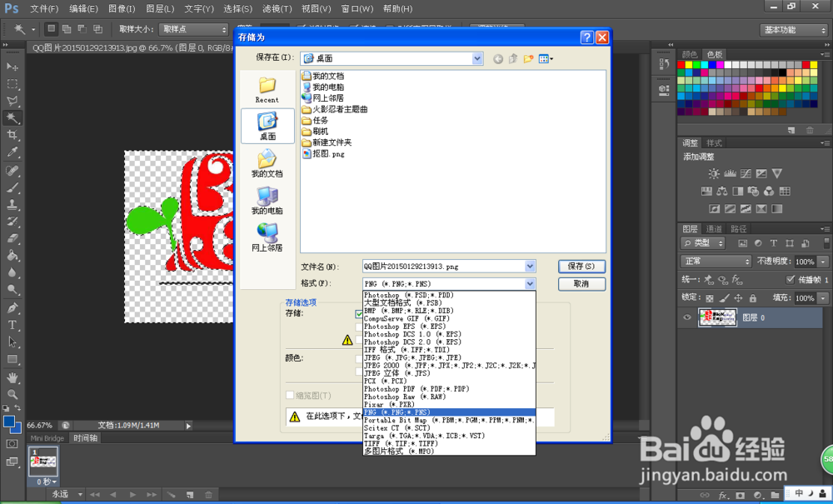The image size is (833, 504).
Task: Enable the 传播帧 checkbox in Layers panel
Action: click(790, 279)
